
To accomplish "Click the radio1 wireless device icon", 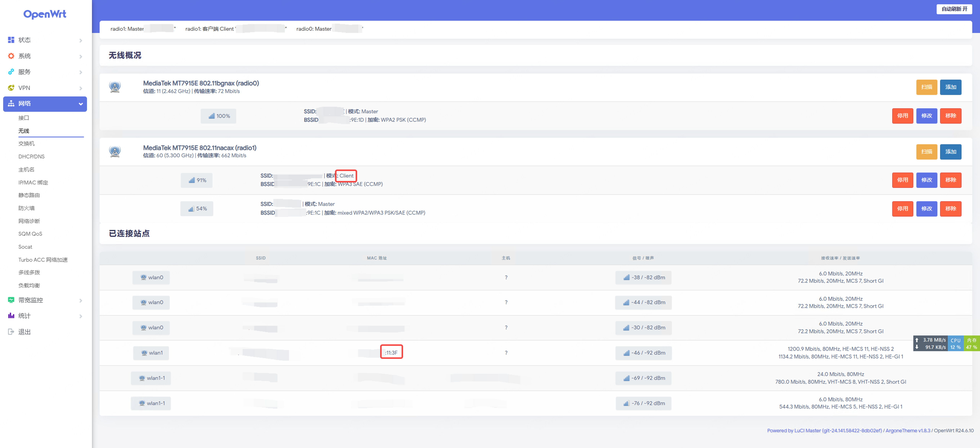I will coord(115,151).
